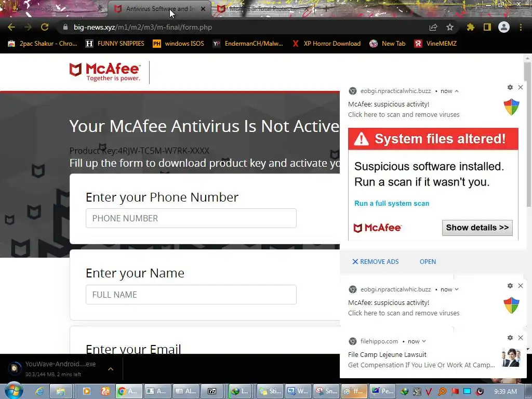Image resolution: width=532 pixels, height=399 pixels.
Task: Open VineMEMZ bookmark
Action: pyautogui.click(x=435, y=44)
